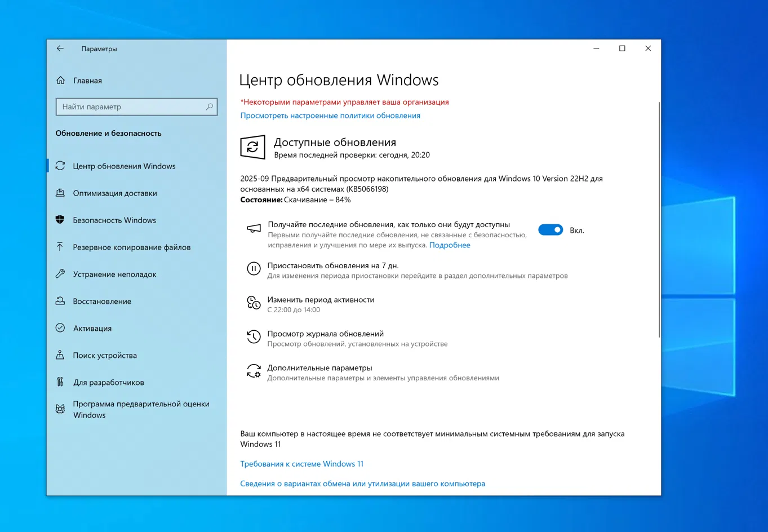Image resolution: width=768 pixels, height=532 pixels.
Task: Click the checkmark circle icon for Активация
Action: (x=60, y=328)
